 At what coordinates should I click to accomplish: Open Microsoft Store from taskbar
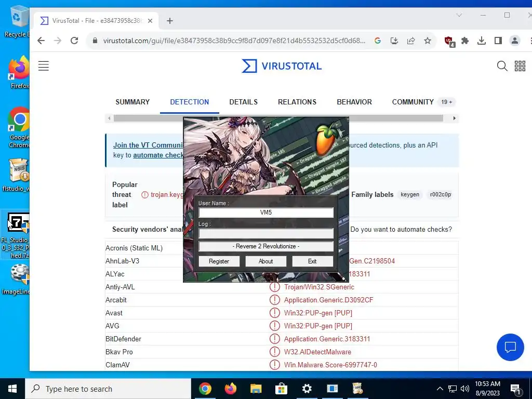pos(281,389)
